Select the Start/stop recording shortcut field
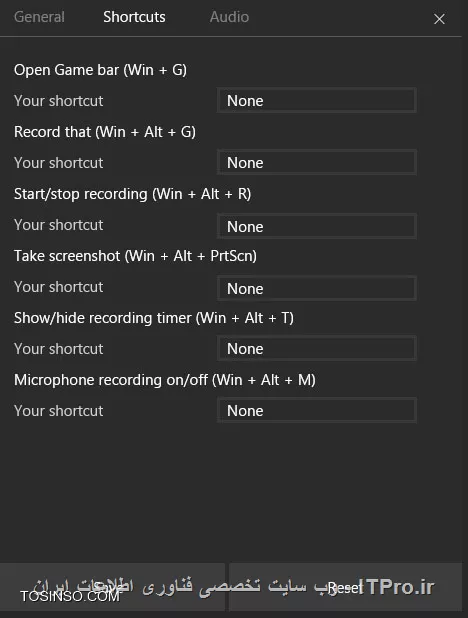Viewport: 468px width, 618px height. tap(317, 226)
